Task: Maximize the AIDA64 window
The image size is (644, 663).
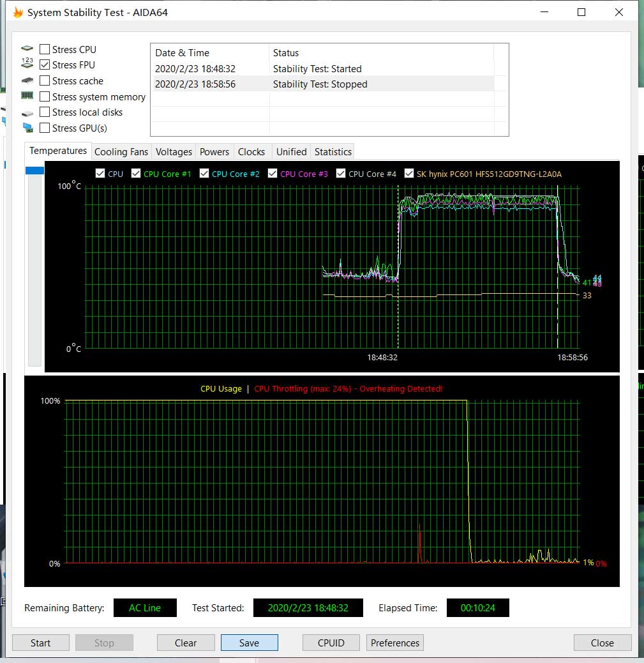Action: pyautogui.click(x=581, y=12)
